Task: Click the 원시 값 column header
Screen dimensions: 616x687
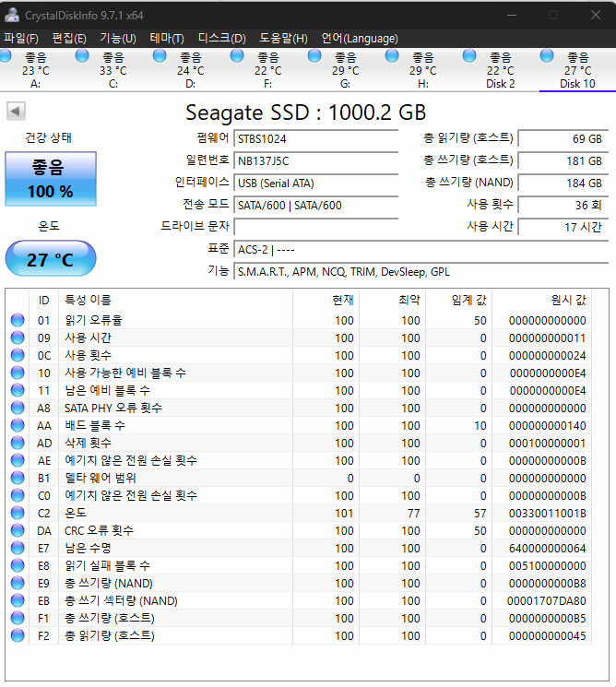Action: pos(541,300)
